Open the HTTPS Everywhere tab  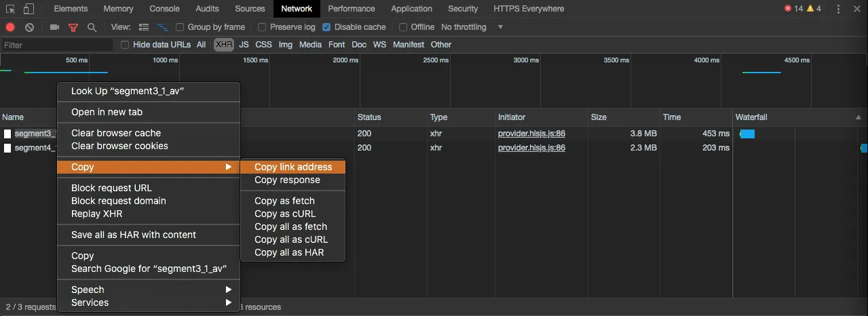pos(529,9)
